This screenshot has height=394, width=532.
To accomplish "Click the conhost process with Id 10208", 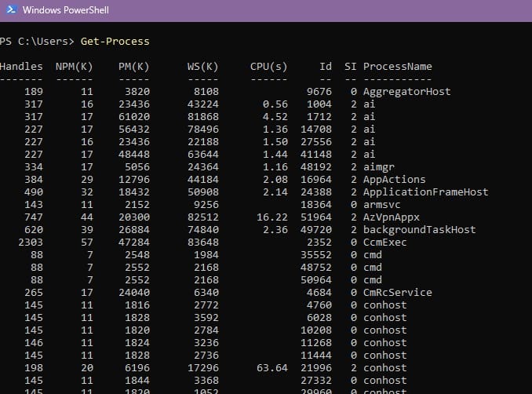I will pyautogui.click(x=384, y=330).
